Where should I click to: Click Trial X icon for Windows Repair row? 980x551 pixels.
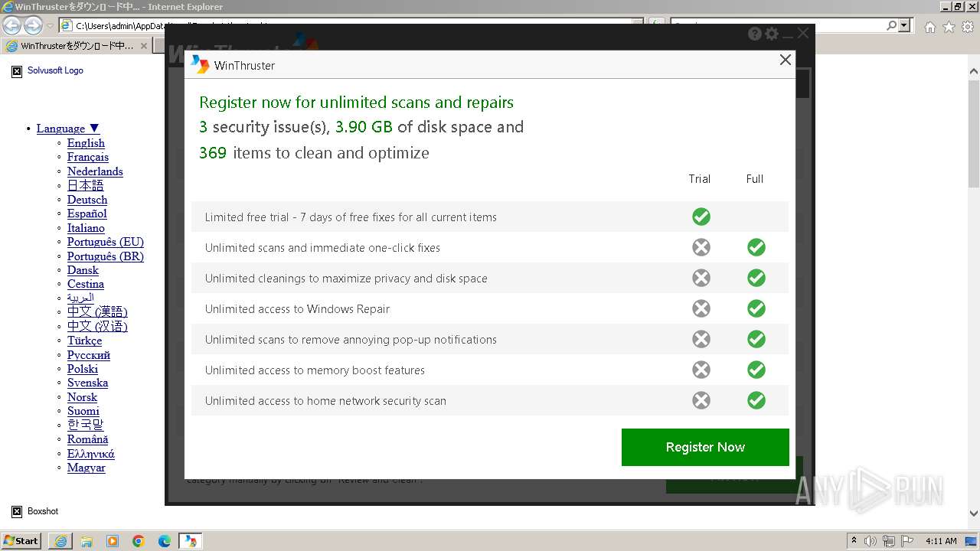coord(701,308)
